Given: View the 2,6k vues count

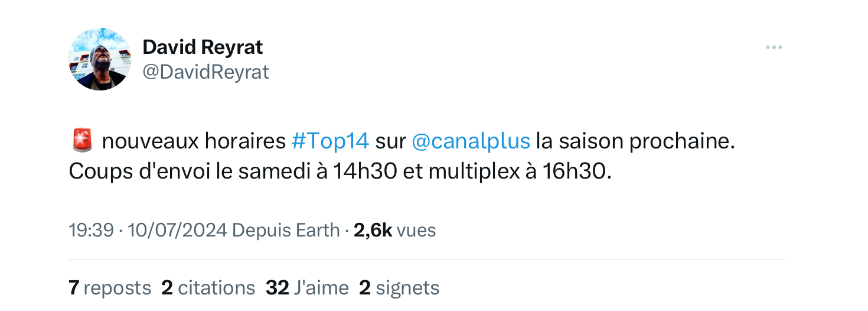Looking at the screenshot, I should pyautogui.click(x=394, y=230).
